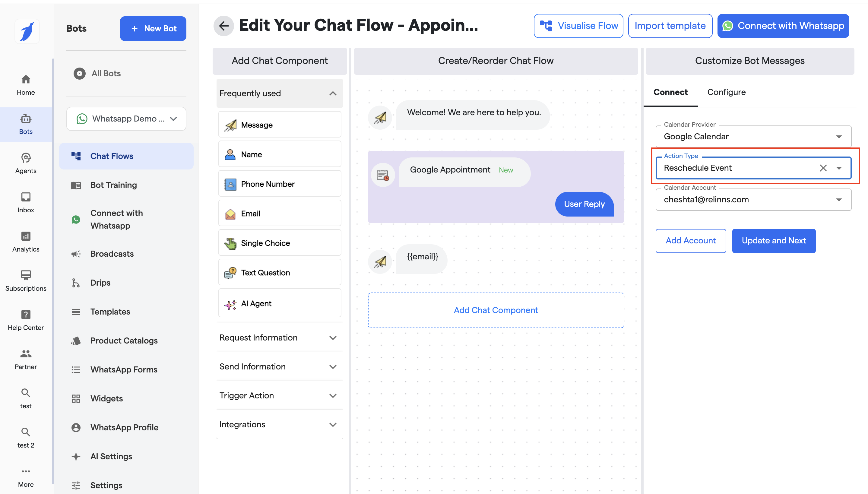Viewport: 868px width, 494px height.
Task: Open the Whatsapp Demo bot selector
Action: tap(126, 119)
